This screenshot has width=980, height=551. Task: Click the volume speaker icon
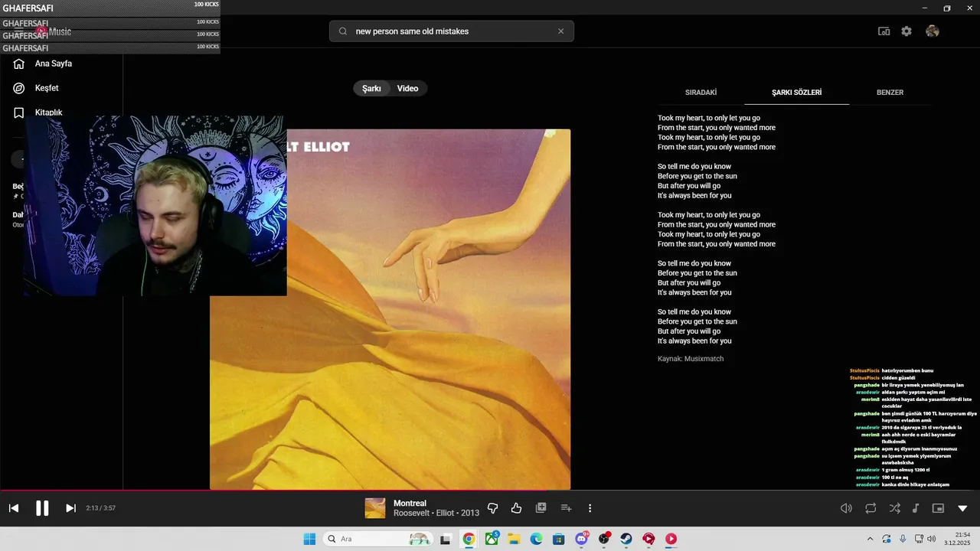point(846,508)
